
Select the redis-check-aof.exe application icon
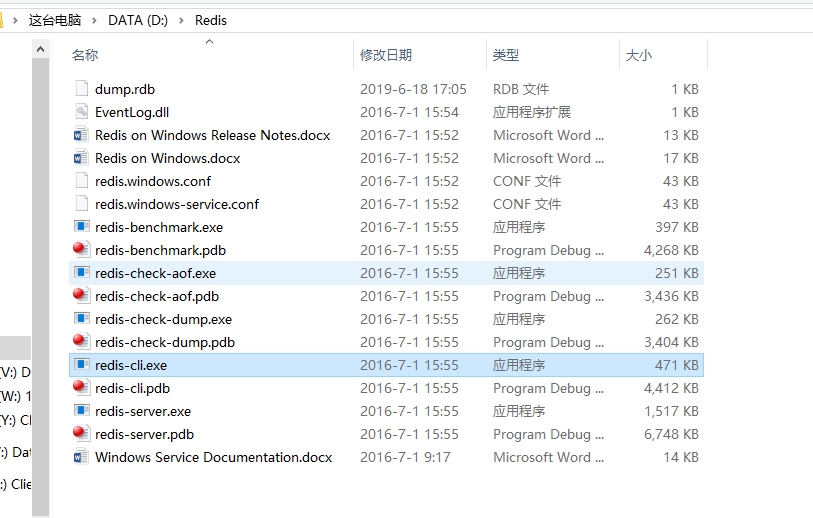pyautogui.click(x=81, y=273)
